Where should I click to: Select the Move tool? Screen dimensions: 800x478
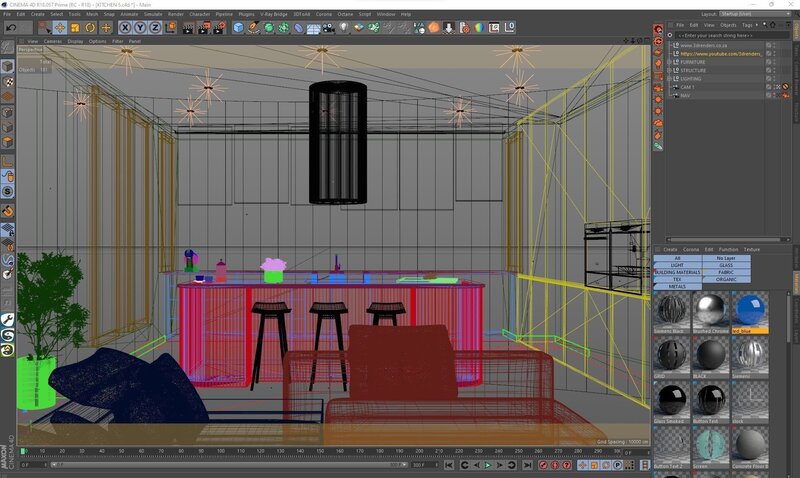point(59,27)
